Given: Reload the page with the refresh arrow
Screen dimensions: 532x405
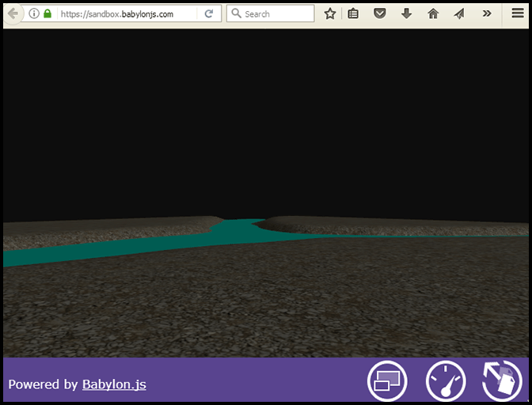Looking at the screenshot, I should pyautogui.click(x=209, y=14).
